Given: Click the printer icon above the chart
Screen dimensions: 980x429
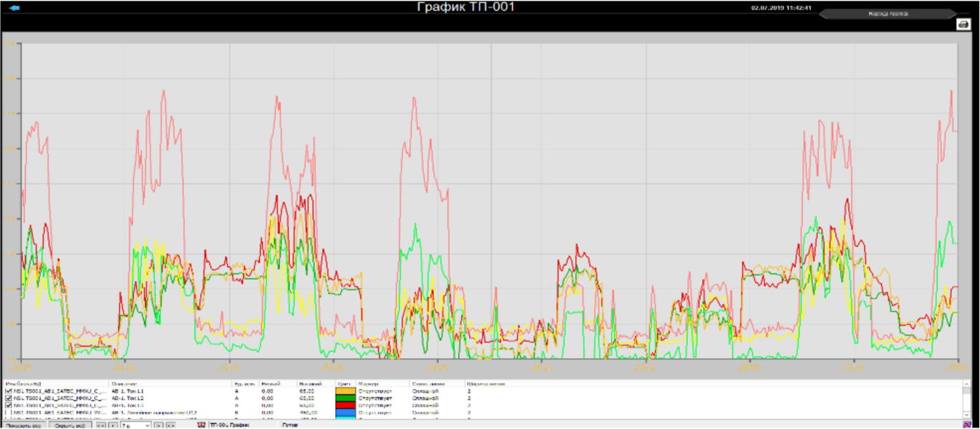Looking at the screenshot, I should point(963,24).
